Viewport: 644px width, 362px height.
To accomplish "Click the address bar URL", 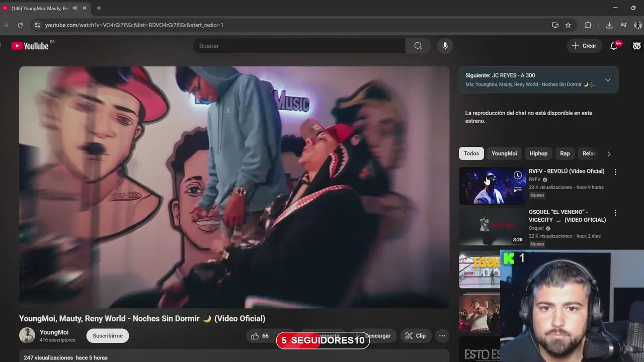I will point(134,25).
